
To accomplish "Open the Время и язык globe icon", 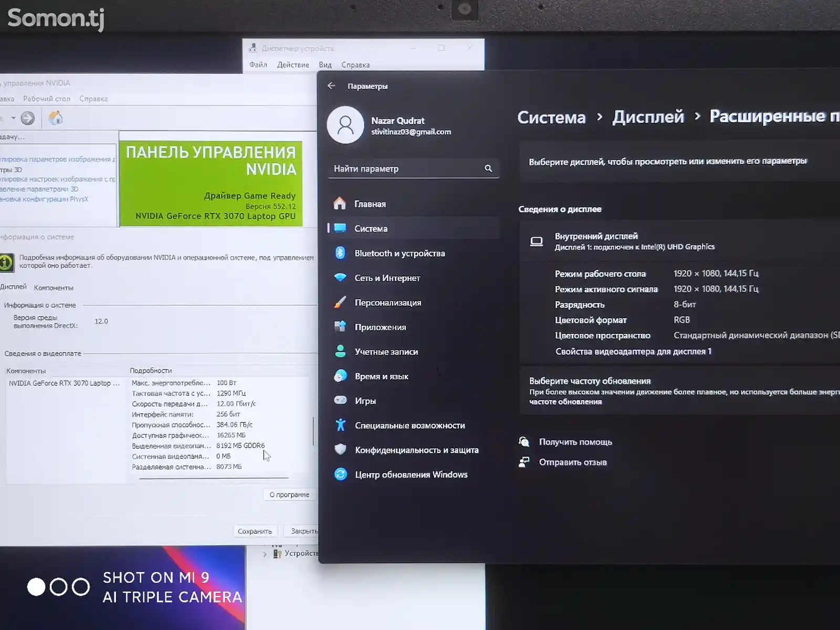I will (x=340, y=376).
